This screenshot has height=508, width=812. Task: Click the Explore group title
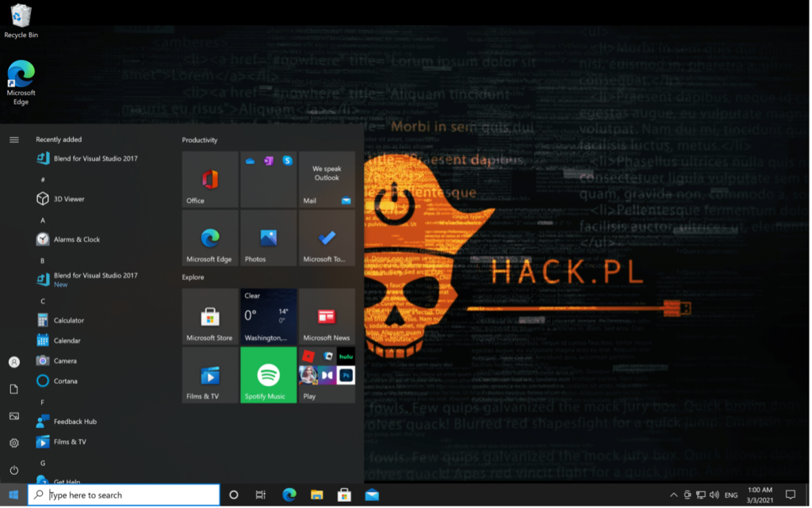click(193, 277)
